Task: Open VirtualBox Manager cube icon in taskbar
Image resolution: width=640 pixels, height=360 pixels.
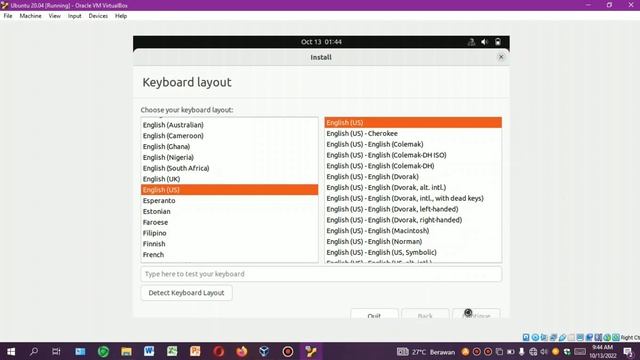Action: coord(264,351)
